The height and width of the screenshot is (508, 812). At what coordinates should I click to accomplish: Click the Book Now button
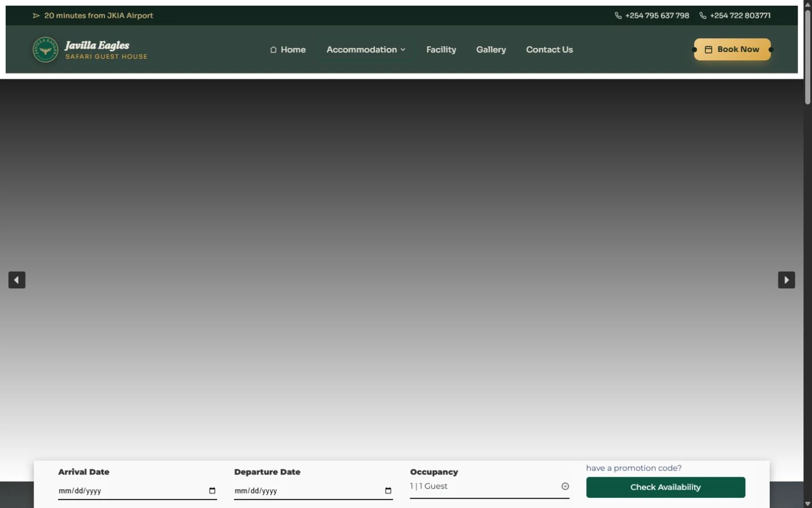click(x=732, y=50)
